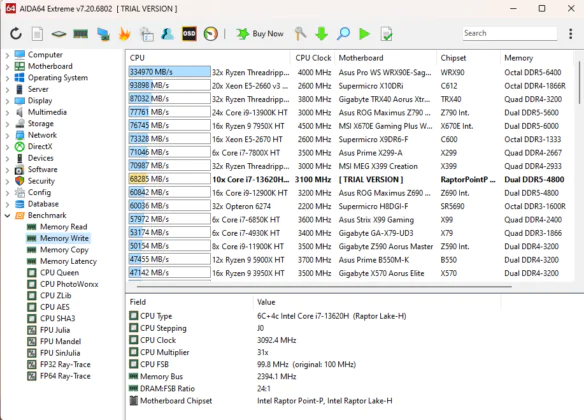Screen dimensions: 584x420
Task: Select Config in the sidebar
Action: [x=39, y=192]
